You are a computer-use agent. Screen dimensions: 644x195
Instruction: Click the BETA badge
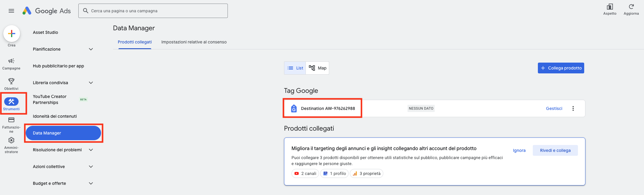pos(83,99)
